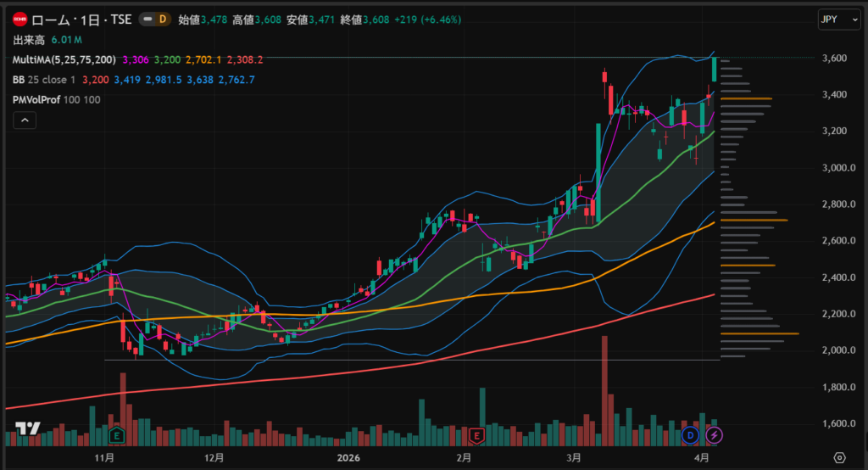Click the ROHM red symbol logo

19,18
